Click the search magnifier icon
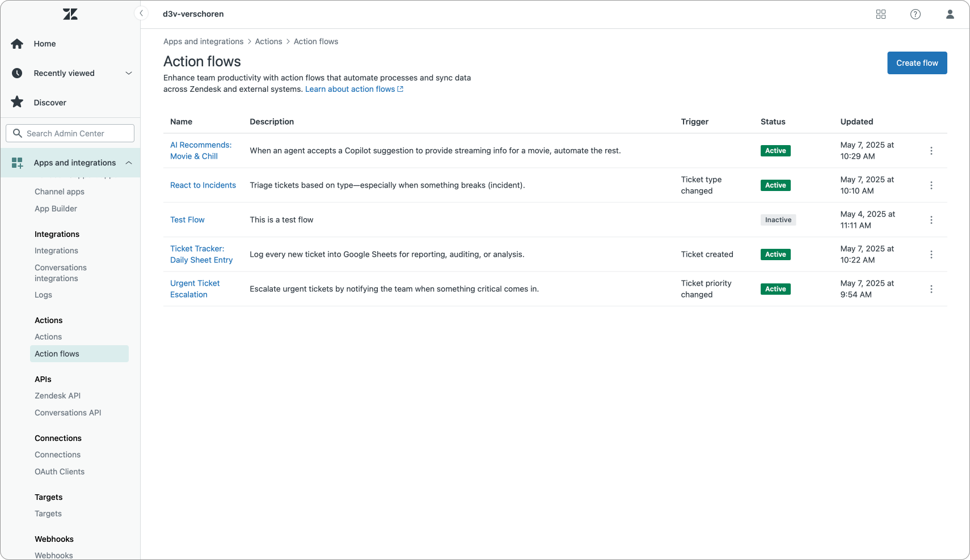Screen dimensions: 970x560 tap(18, 133)
